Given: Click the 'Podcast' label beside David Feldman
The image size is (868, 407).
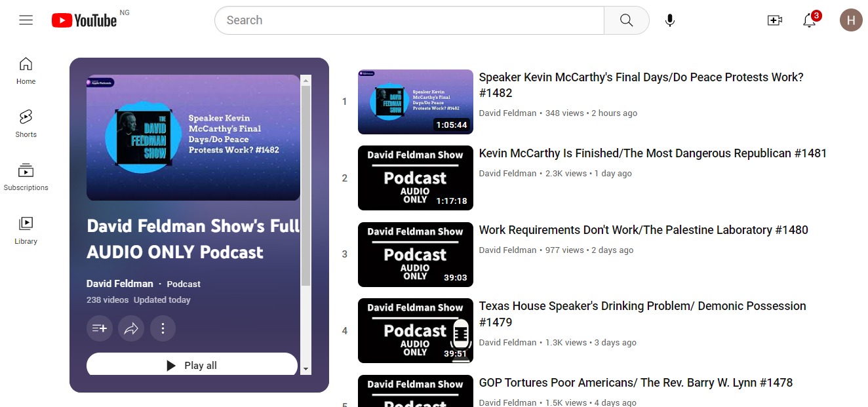Looking at the screenshot, I should (x=184, y=284).
